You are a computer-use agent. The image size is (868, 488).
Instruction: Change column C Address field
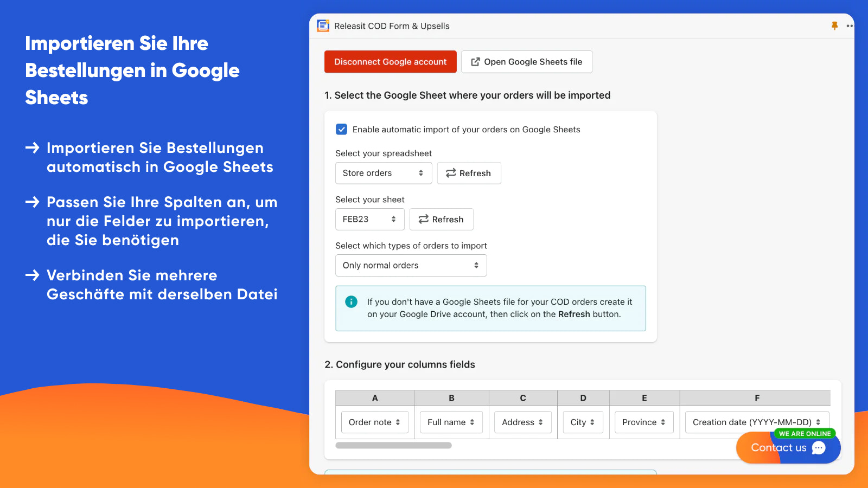(522, 422)
